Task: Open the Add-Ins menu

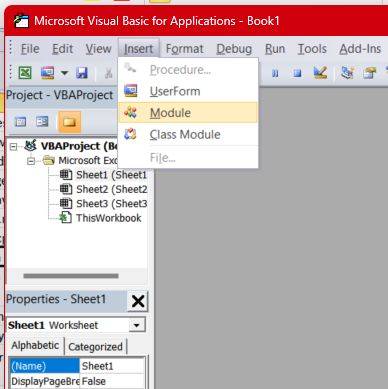Action: (360, 49)
